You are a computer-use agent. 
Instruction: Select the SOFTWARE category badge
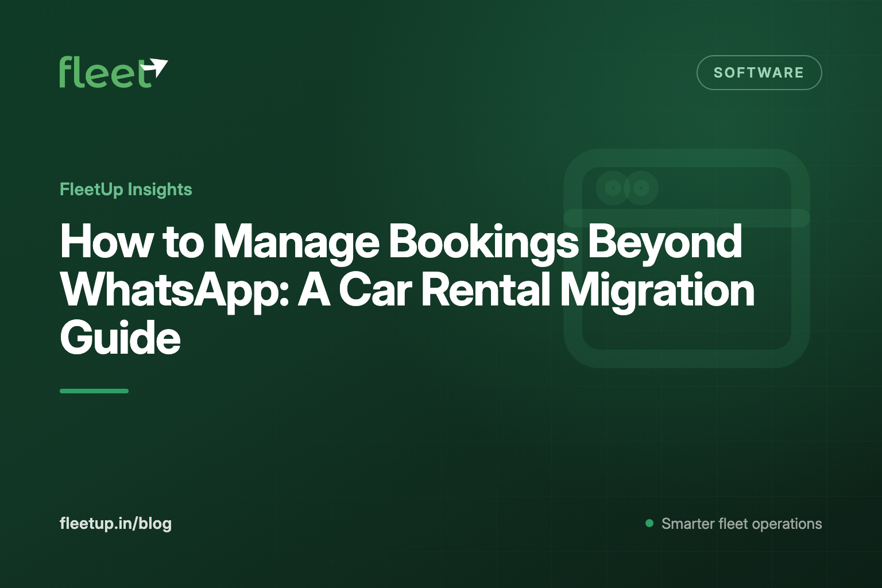tap(759, 72)
